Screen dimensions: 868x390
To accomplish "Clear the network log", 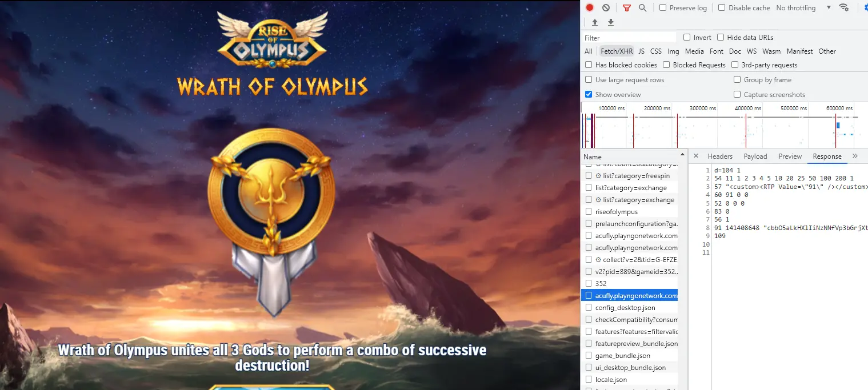I will click(606, 8).
